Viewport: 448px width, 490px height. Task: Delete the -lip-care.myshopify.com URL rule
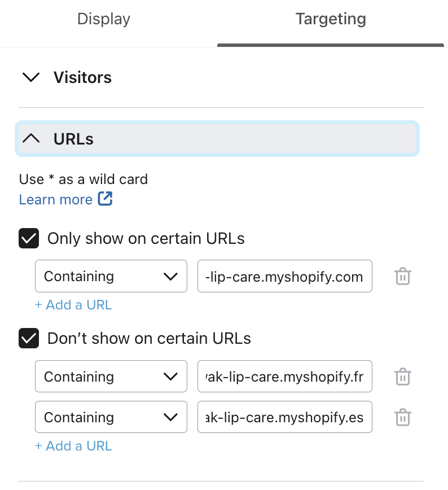[x=402, y=276]
